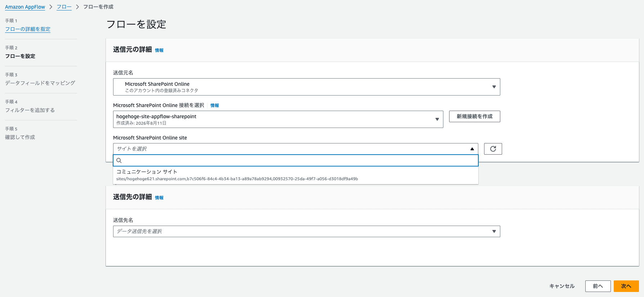Open the hogehoge-site-appflow-sharepoint connection dropdown
The width and height of the screenshot is (644, 297).
278,119
